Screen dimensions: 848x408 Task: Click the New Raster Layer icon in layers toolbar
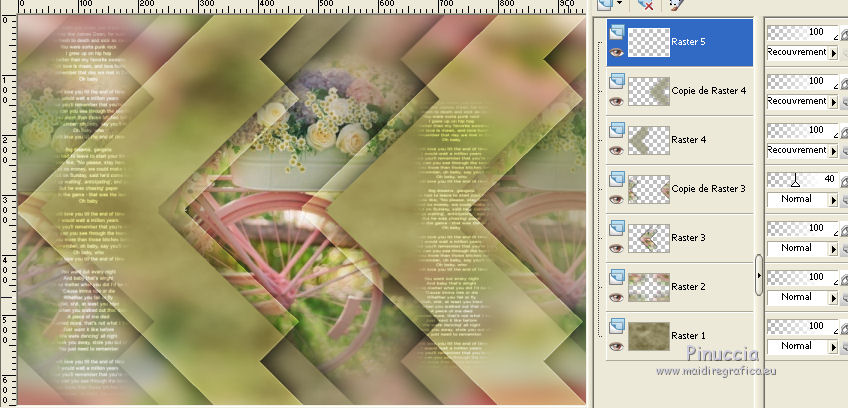(x=604, y=3)
